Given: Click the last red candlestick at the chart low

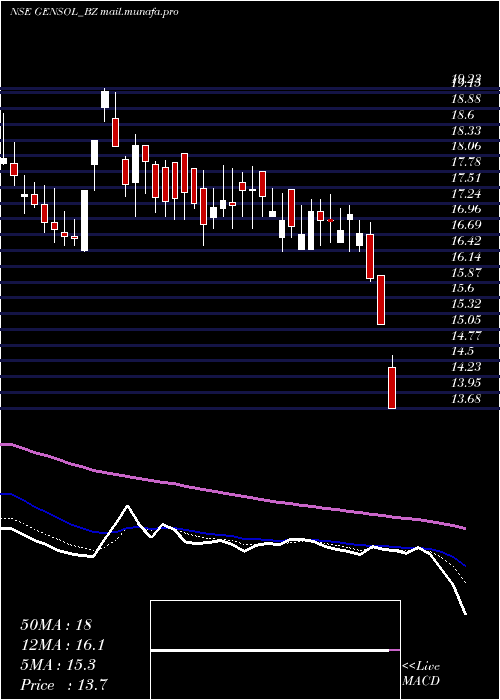Looking at the screenshot, I should click(392, 388).
